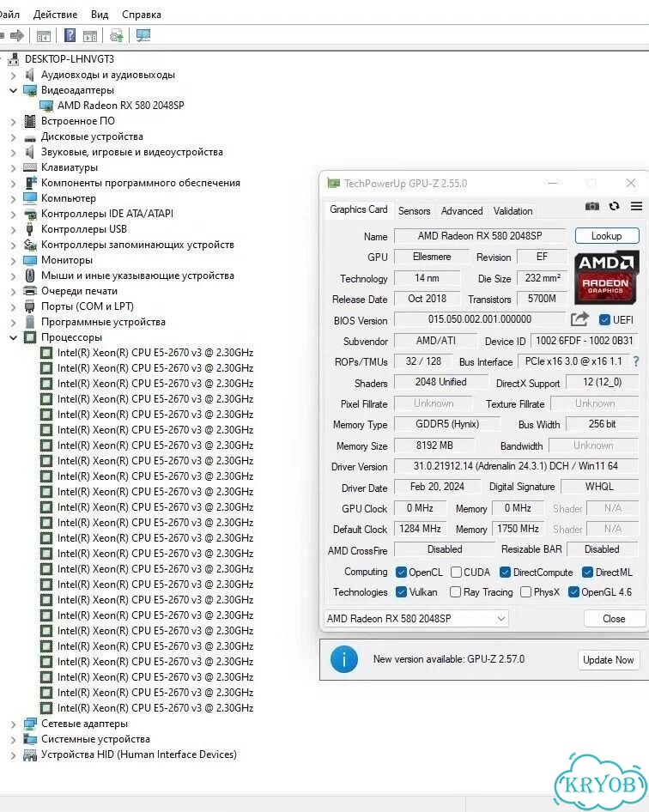The width and height of the screenshot is (649, 812).
Task: Click the Мониторы device category icon
Action: (x=30, y=260)
